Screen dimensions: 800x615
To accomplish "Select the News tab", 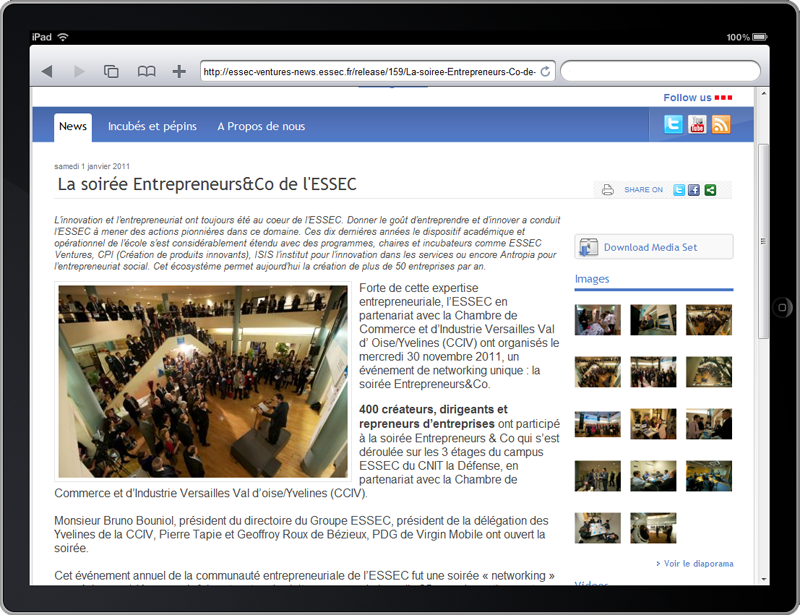I will 73,127.
